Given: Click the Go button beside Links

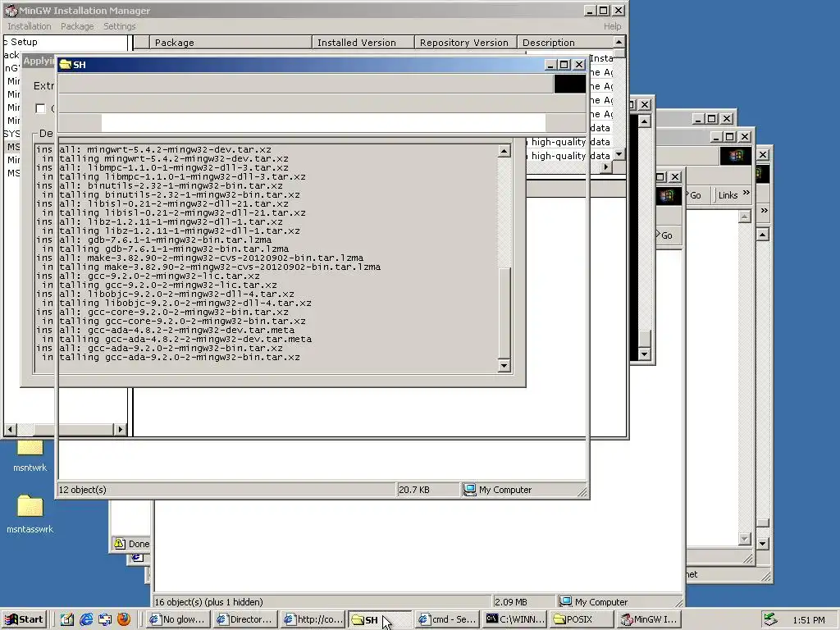Looking at the screenshot, I should tap(694, 195).
